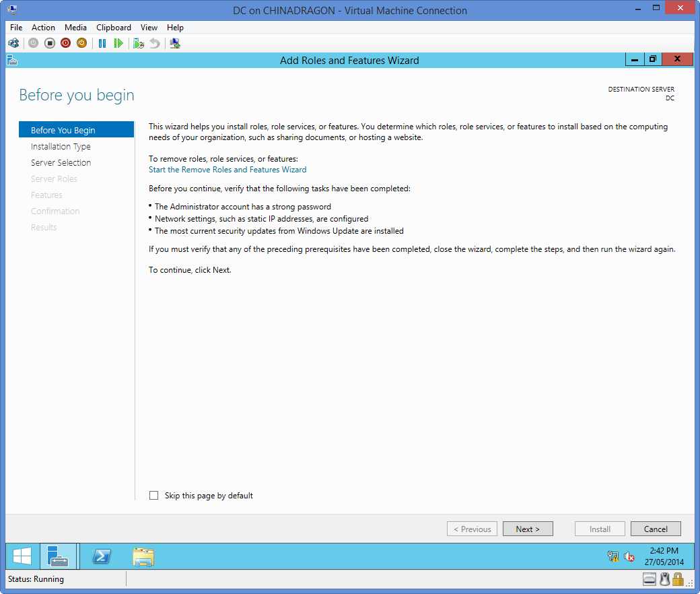Viewport: 700px width, 594px height.
Task: Click the Status: Running text
Action: pyautogui.click(x=36, y=579)
